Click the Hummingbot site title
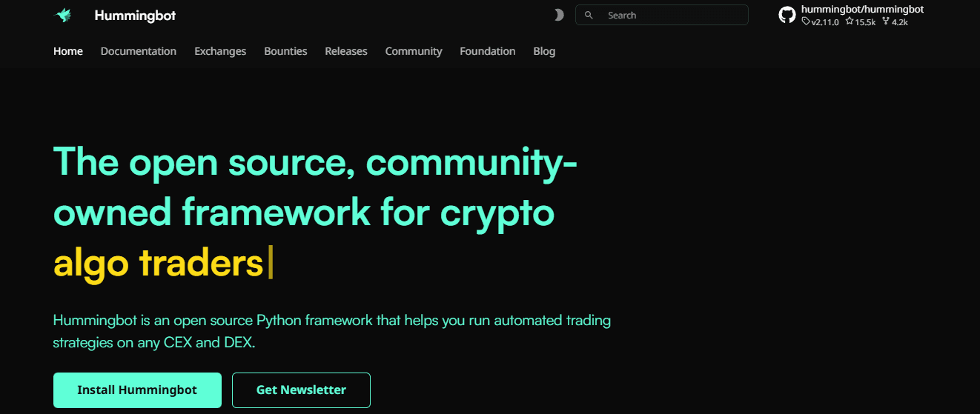Viewport: 980px width, 414px height. pos(135,15)
